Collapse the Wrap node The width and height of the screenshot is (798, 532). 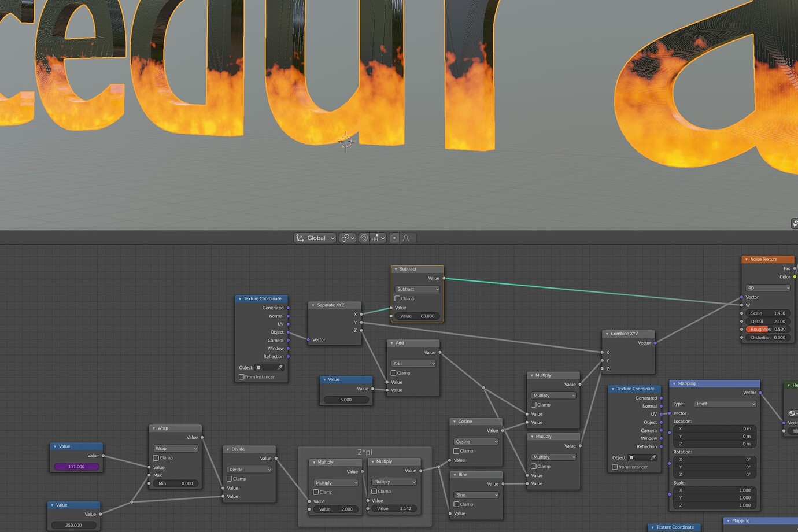click(x=154, y=428)
